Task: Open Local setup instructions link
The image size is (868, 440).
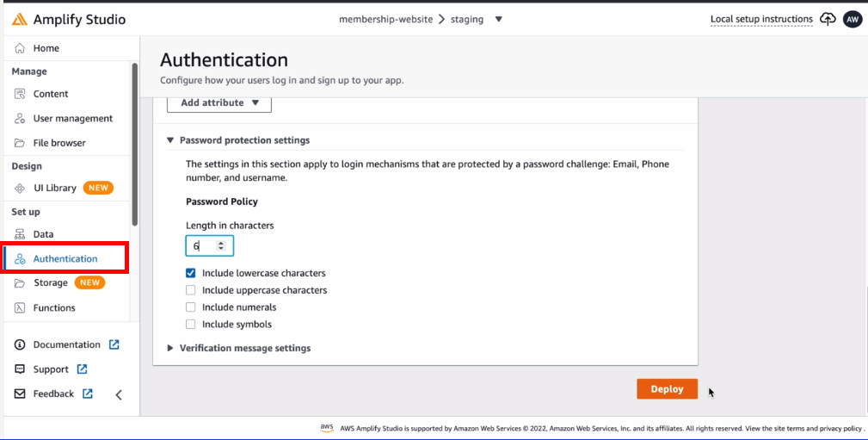Action: click(x=761, y=20)
